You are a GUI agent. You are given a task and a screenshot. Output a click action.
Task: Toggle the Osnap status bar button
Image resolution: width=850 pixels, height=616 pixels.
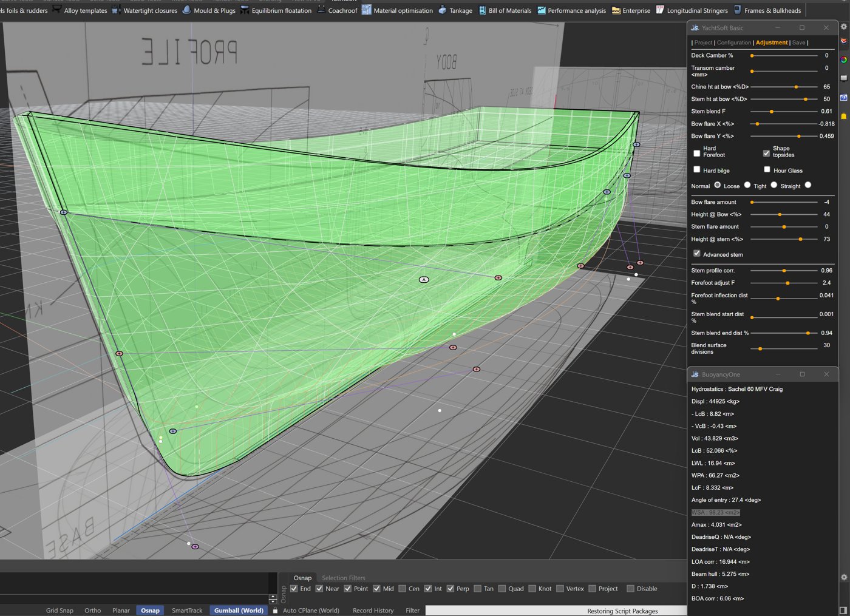pyautogui.click(x=150, y=611)
